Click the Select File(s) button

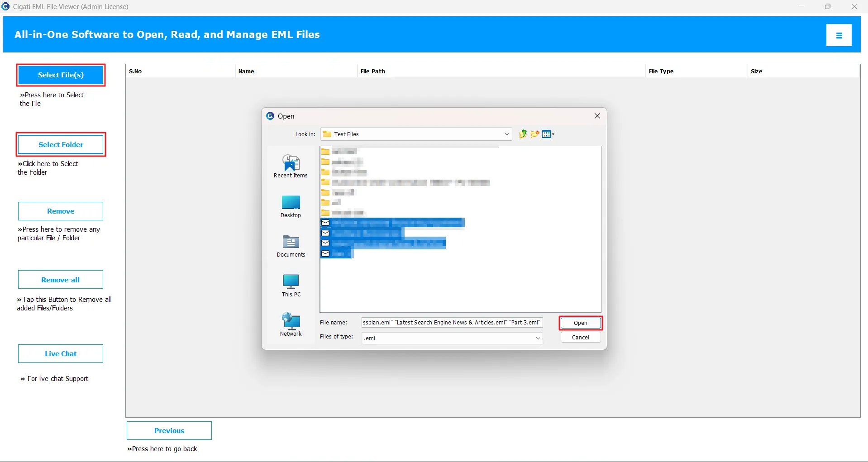tap(61, 75)
